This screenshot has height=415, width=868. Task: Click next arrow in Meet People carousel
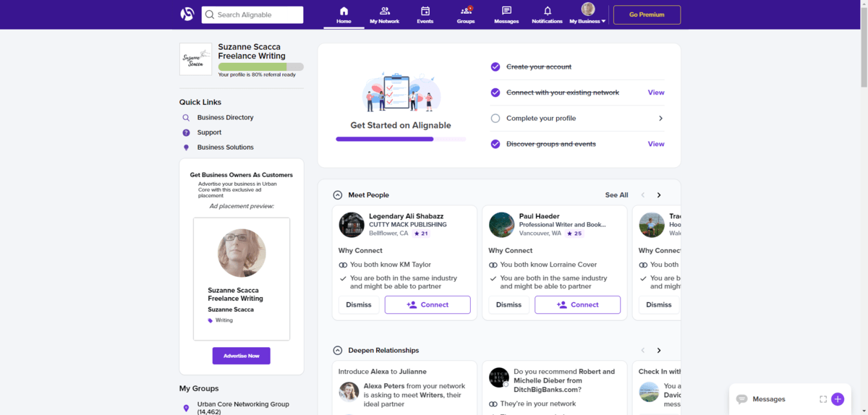coord(659,195)
